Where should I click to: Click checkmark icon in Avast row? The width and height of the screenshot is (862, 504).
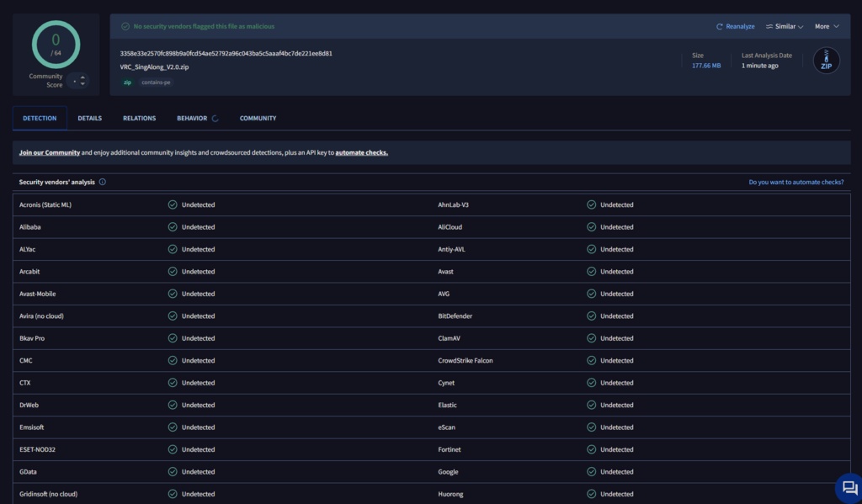click(x=591, y=272)
